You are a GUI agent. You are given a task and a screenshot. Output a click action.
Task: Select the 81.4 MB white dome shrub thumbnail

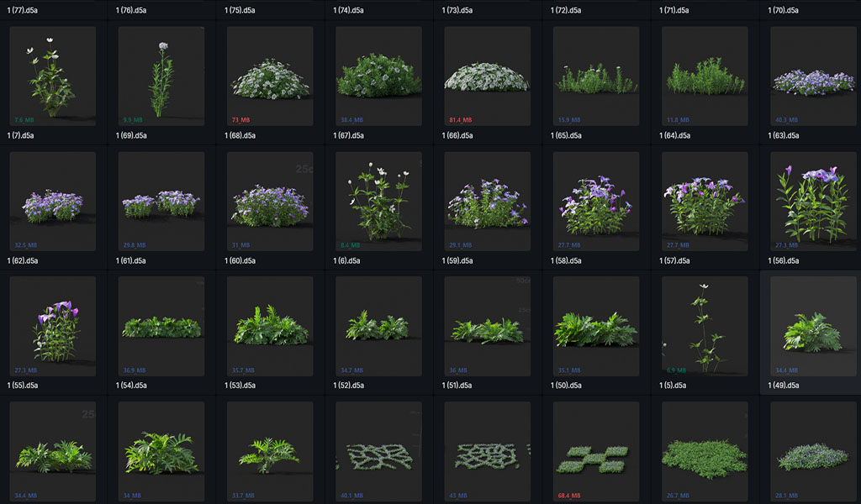(x=487, y=76)
